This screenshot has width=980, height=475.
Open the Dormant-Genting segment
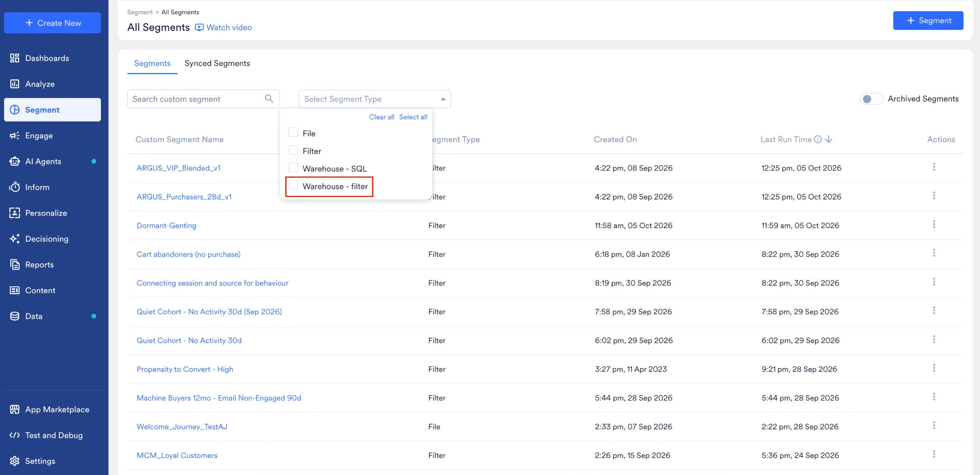167,225
